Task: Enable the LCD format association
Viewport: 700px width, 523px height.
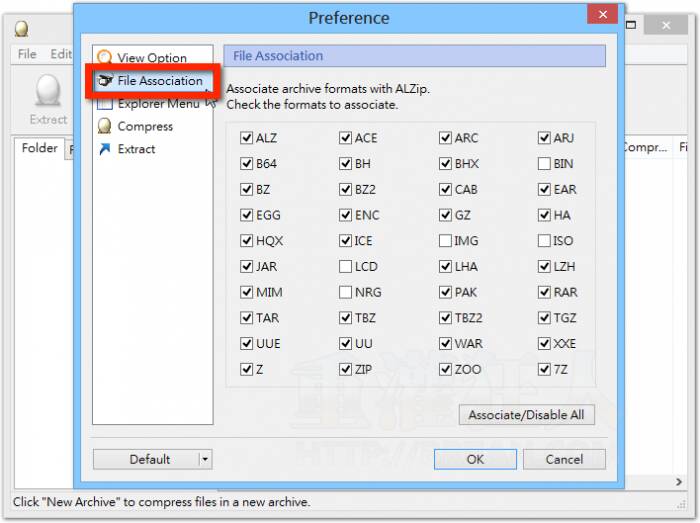Action: coord(345,266)
